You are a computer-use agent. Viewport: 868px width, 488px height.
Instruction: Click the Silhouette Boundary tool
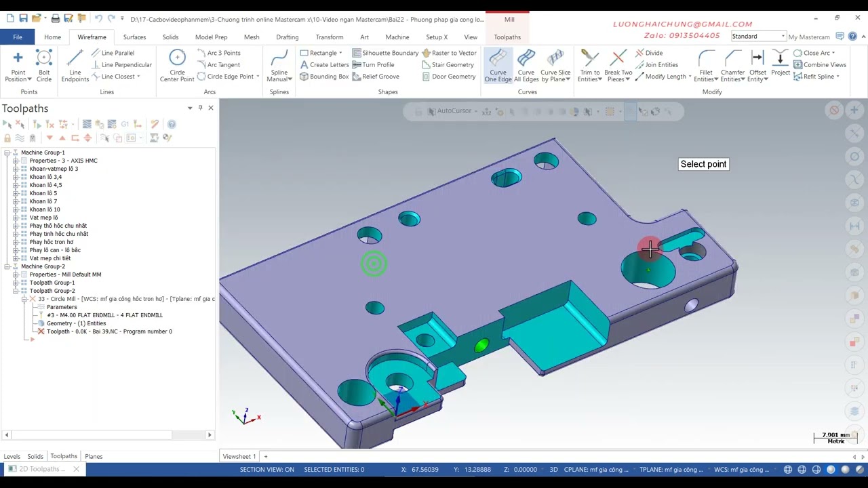pyautogui.click(x=385, y=53)
